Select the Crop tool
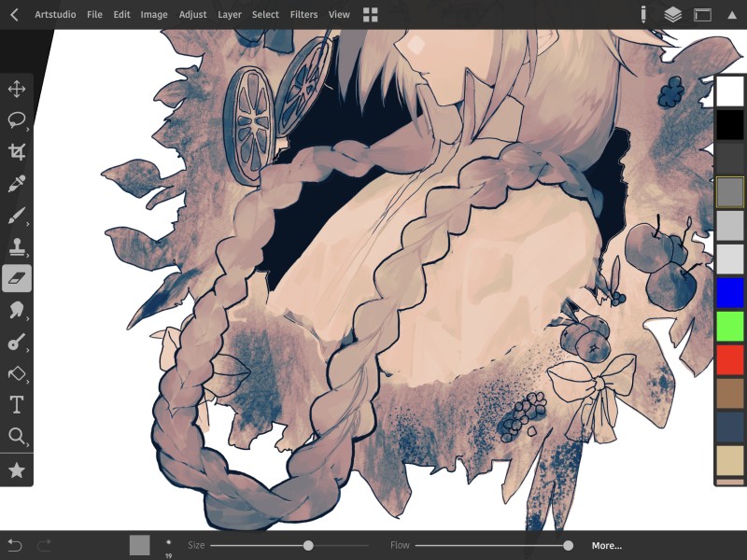747x560 pixels. tap(17, 152)
